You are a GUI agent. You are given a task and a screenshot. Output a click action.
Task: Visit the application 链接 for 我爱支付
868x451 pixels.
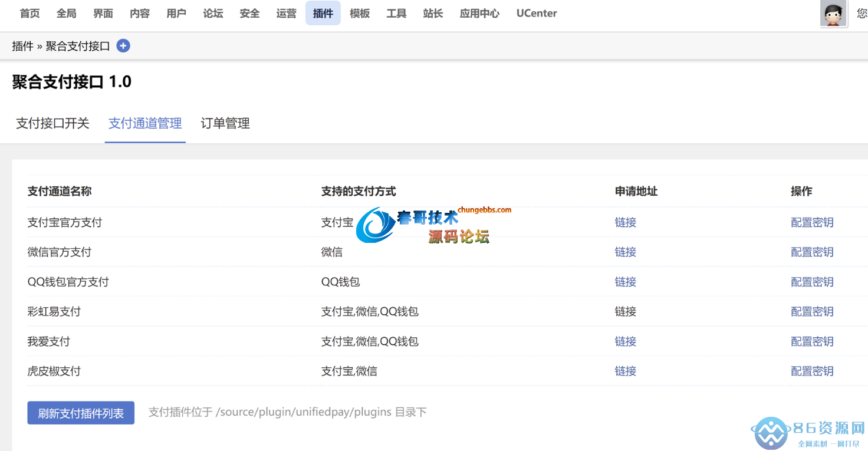pos(625,341)
